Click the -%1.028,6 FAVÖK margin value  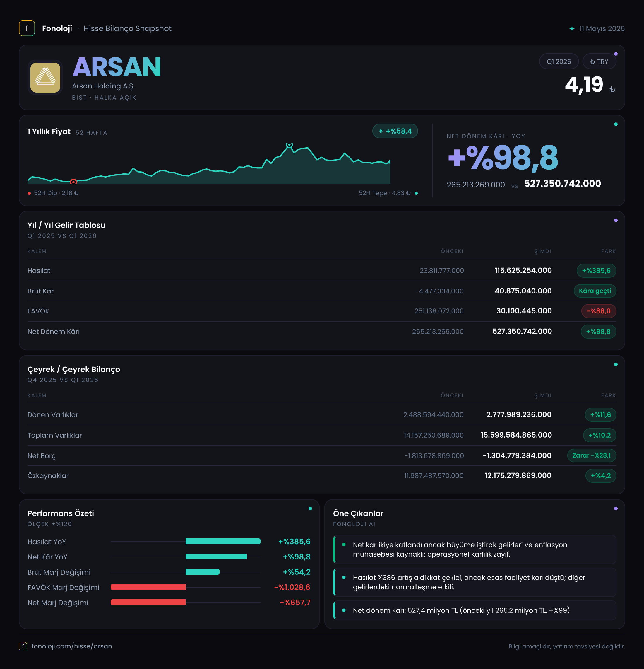[292, 587]
